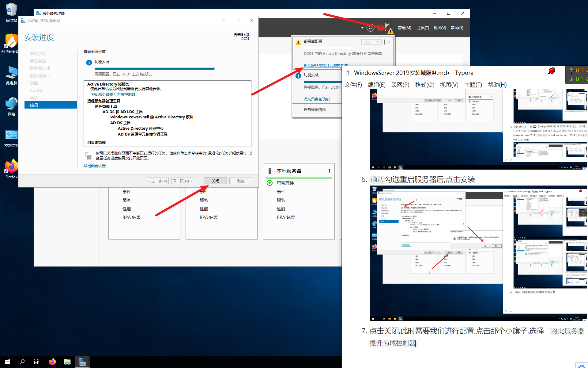
Task: Click the 导出配置设置 link
Action: [95, 166]
